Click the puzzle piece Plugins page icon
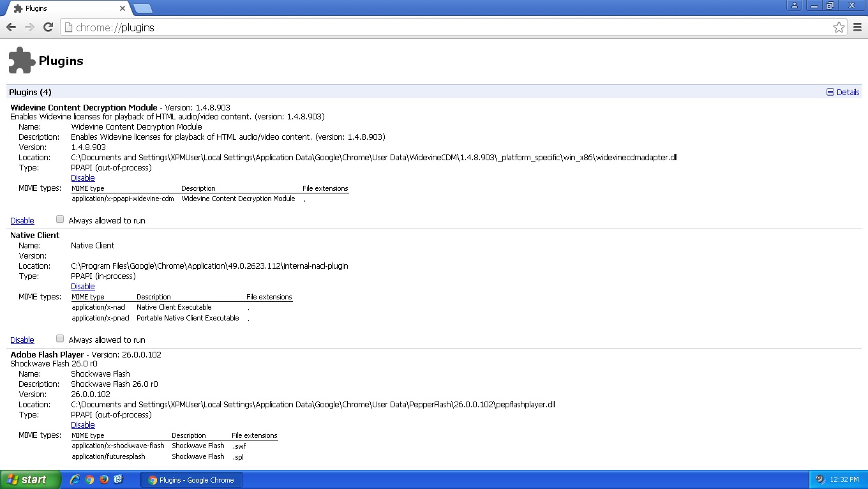This screenshot has width=868, height=489. click(x=22, y=61)
